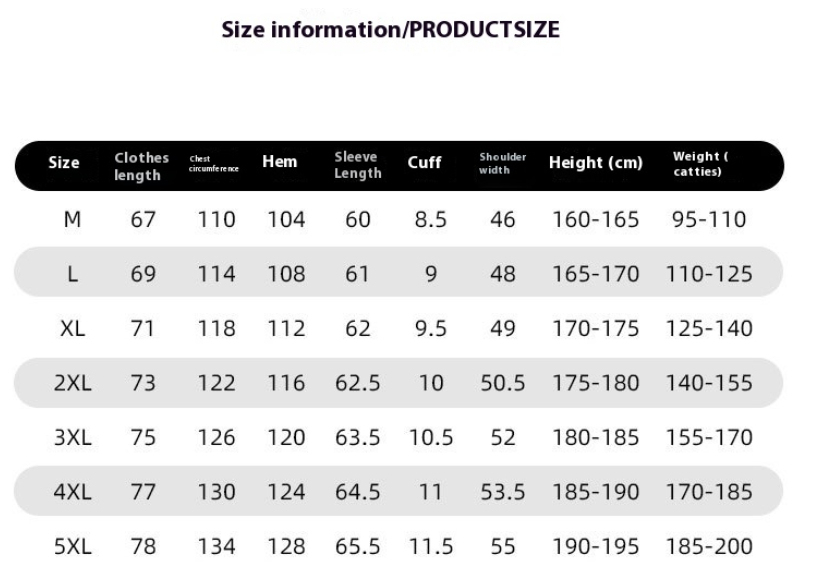Click the Weight (catties) header
Screen dimensions: 819x579
click(x=700, y=164)
